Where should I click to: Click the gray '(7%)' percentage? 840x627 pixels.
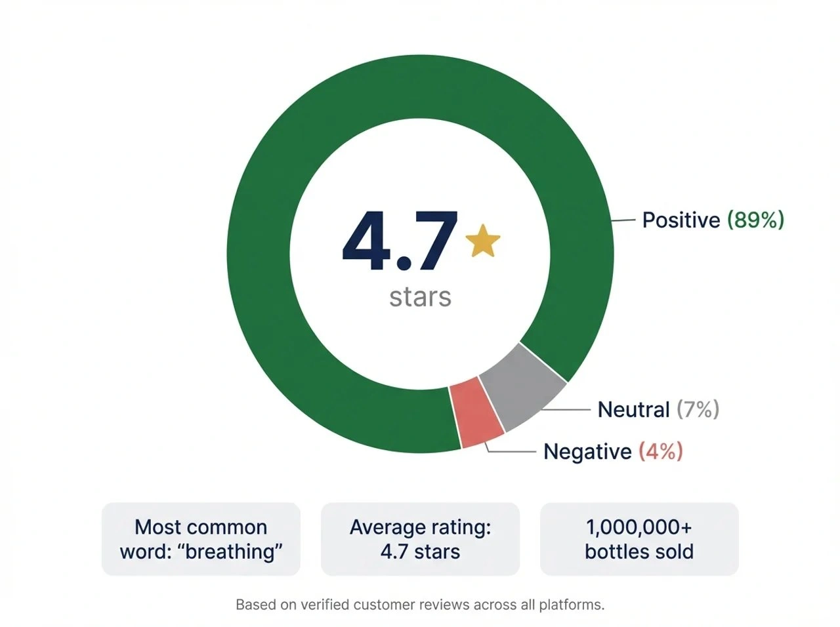click(x=698, y=409)
